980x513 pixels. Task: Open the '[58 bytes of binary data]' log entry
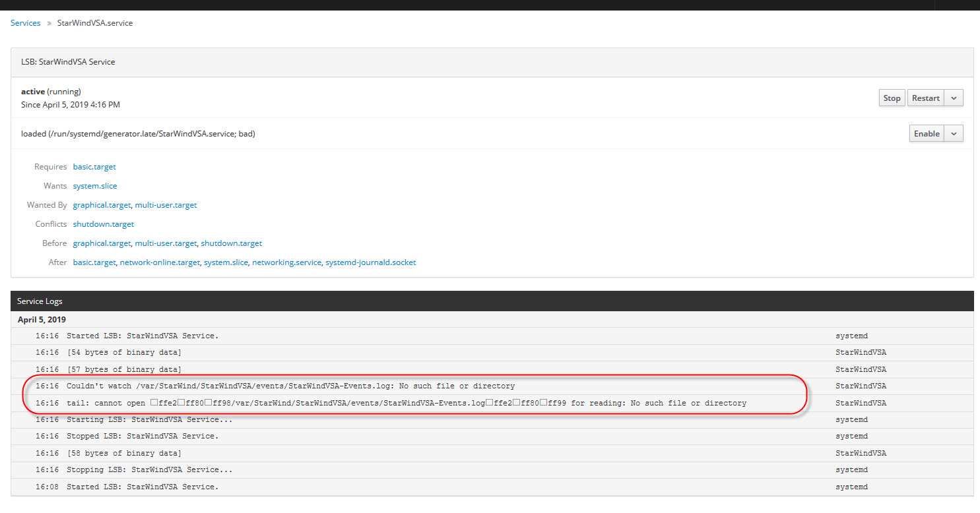[492, 454]
